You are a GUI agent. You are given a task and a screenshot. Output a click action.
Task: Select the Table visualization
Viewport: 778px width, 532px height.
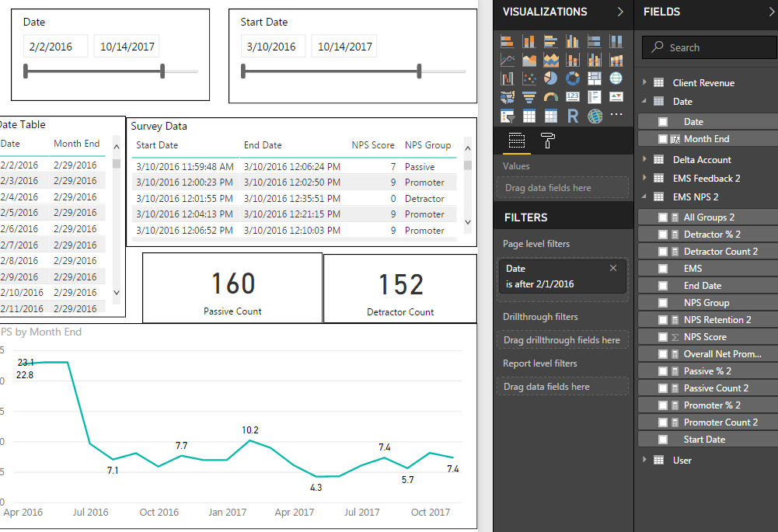coord(529,116)
